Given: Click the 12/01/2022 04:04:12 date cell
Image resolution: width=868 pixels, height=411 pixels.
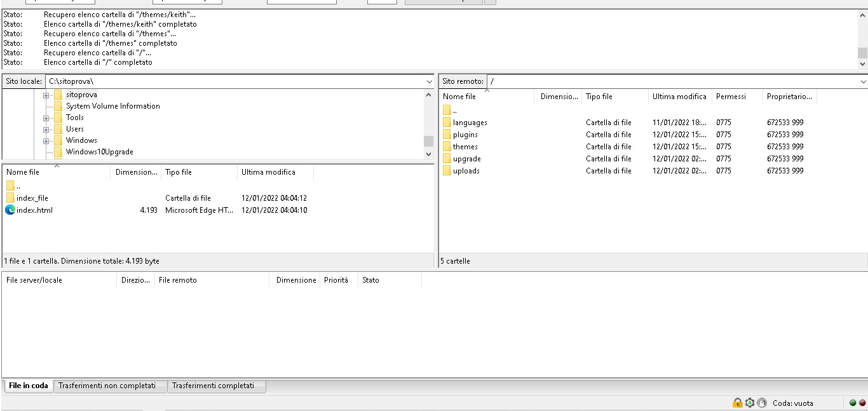Looking at the screenshot, I should click(x=274, y=198).
